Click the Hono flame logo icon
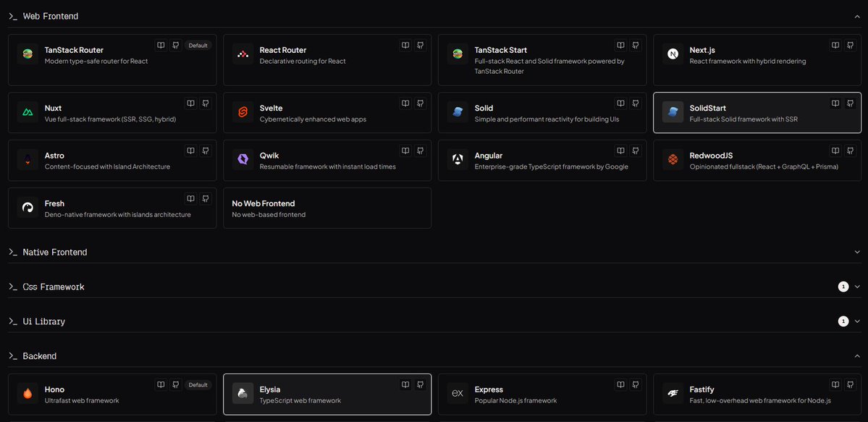 pos(28,394)
